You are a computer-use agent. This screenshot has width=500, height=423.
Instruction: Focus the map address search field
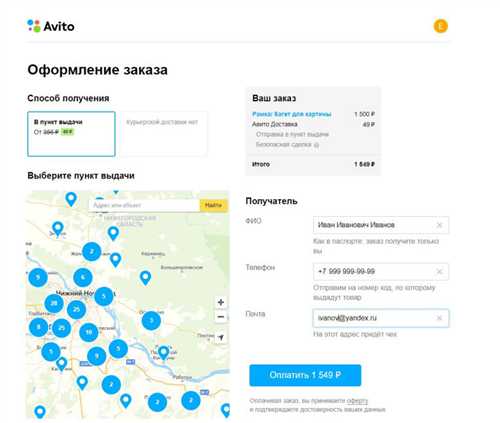coord(144,205)
